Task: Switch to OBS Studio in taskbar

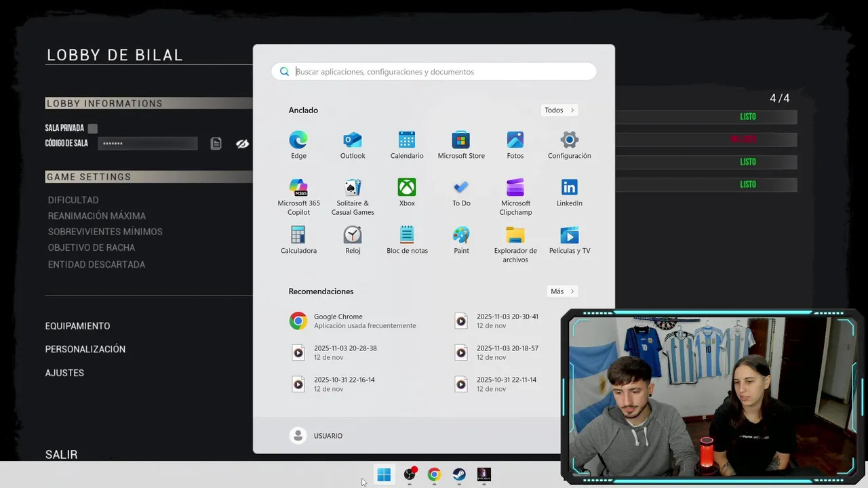Action: (x=410, y=474)
